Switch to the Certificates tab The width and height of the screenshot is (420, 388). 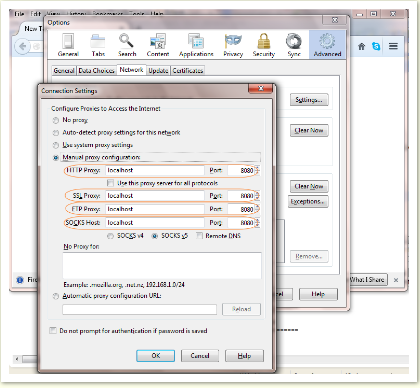188,71
